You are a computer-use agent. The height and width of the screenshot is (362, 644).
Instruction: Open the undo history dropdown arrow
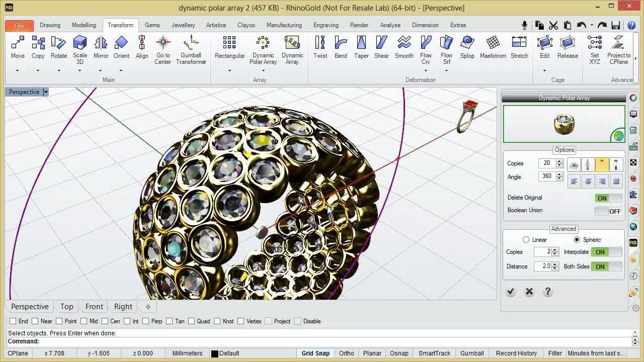[592, 25]
